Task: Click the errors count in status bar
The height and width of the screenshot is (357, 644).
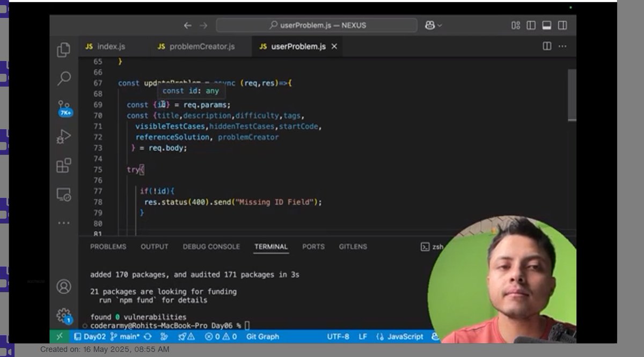Action: click(212, 337)
